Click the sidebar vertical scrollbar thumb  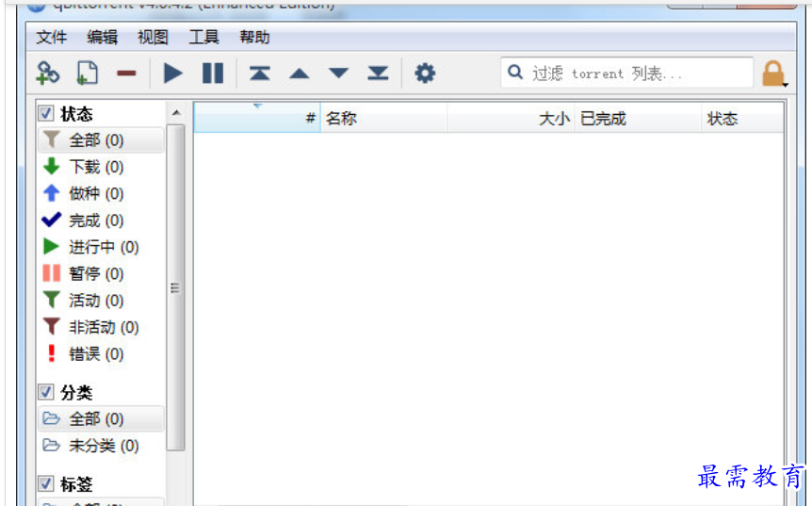point(175,287)
